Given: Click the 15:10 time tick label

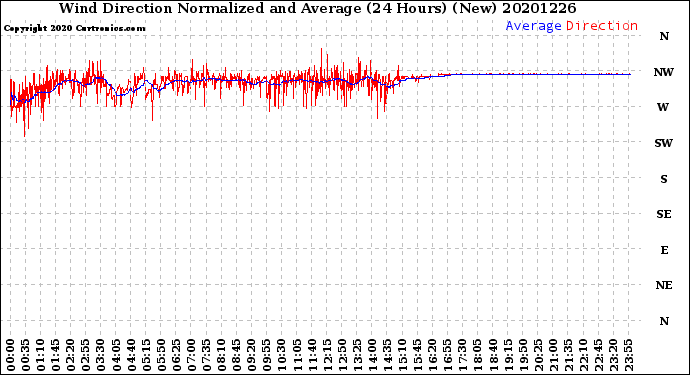Looking at the screenshot, I should [x=402, y=355].
